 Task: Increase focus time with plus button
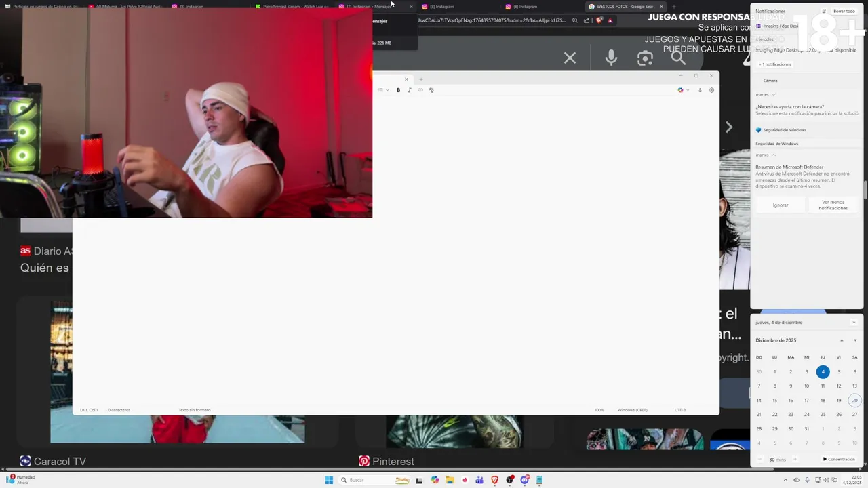795,460
